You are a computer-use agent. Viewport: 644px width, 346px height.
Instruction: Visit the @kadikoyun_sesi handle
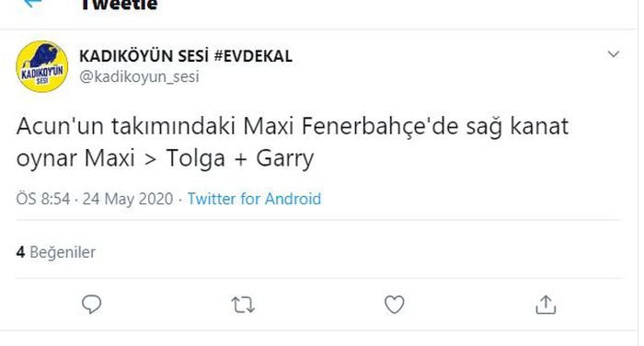coord(139,77)
